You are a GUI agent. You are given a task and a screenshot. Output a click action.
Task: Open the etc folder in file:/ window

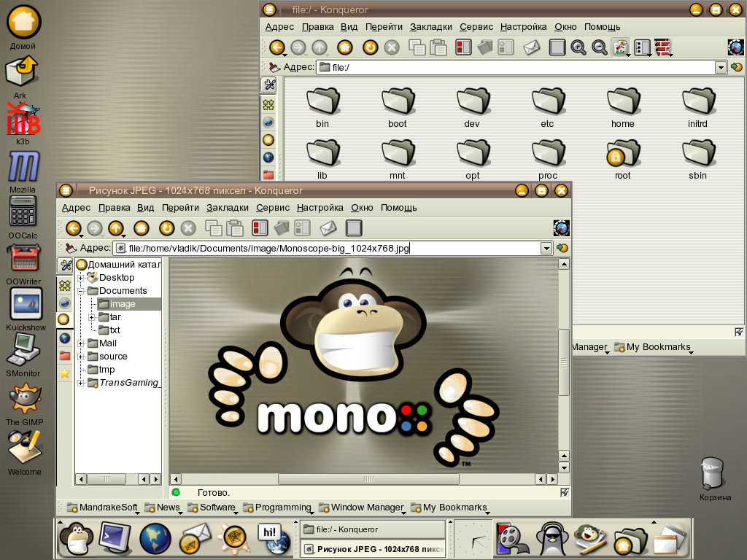click(x=548, y=108)
